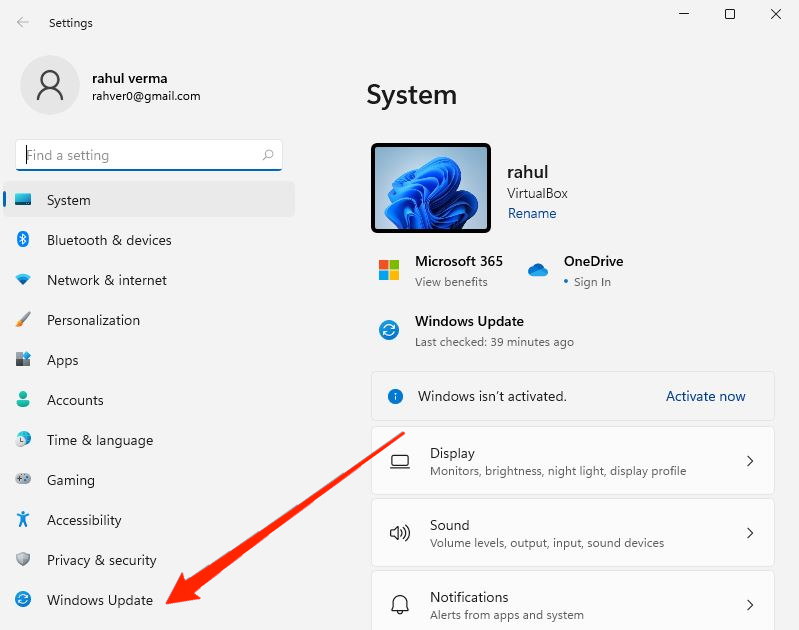Screen dimensions: 799x630
Task: Click the OneDrive cloud icon
Action: 538,270
